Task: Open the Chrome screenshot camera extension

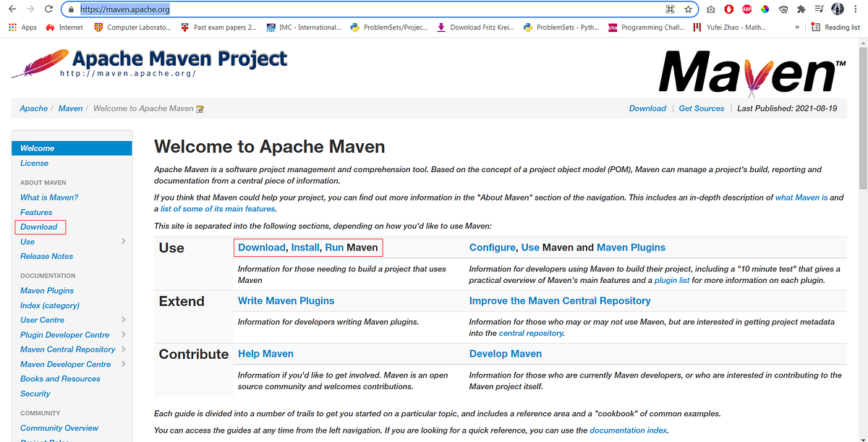Action: [x=710, y=9]
